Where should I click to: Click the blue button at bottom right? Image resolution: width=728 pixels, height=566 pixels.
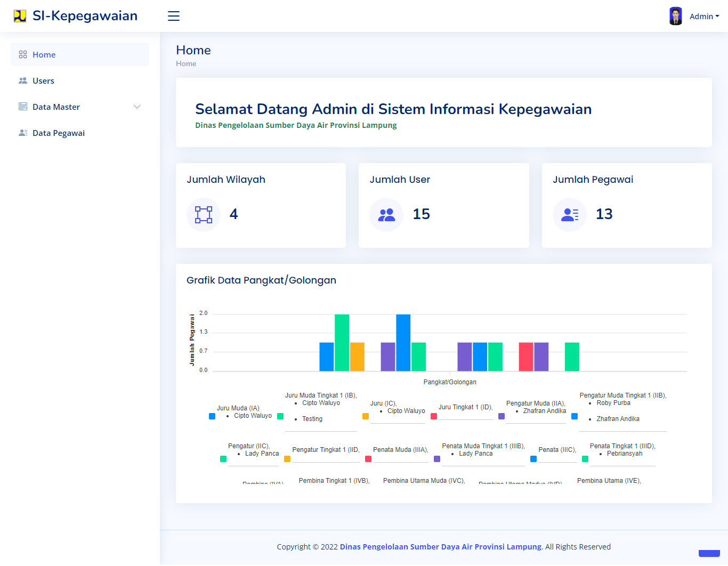pyautogui.click(x=709, y=553)
